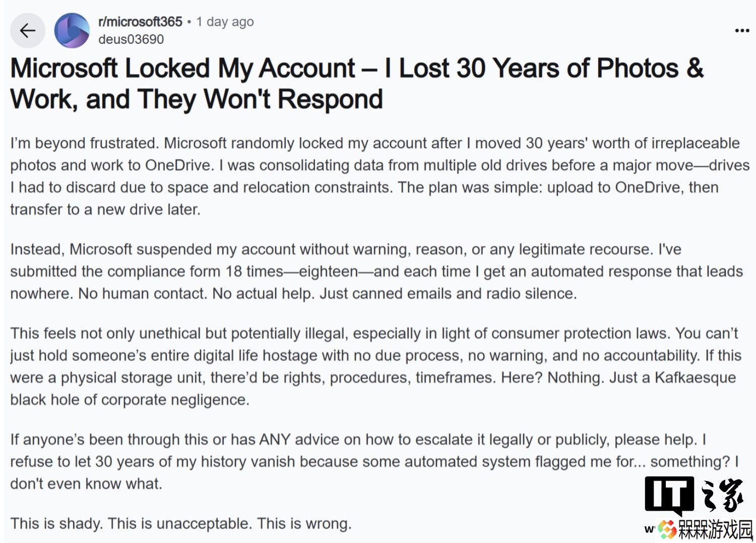The image size is (756, 543).
Task: Click the "1 day ago" timestamp
Action: [225, 22]
